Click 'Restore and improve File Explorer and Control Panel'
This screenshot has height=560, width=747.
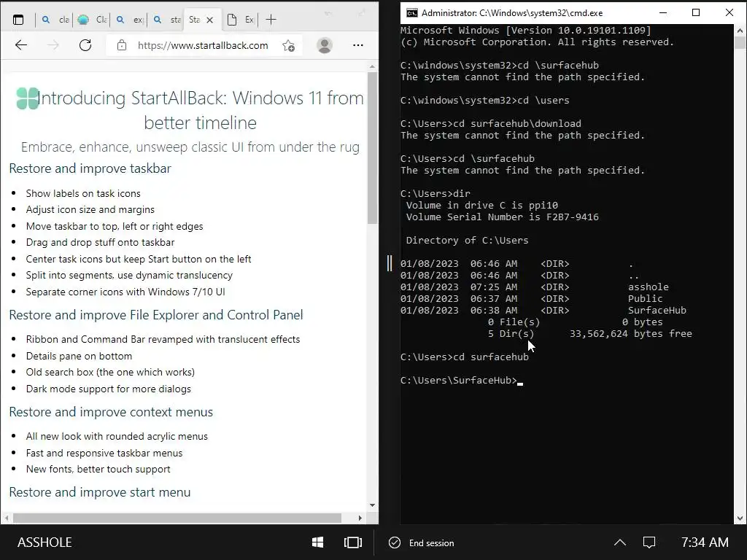[156, 315]
